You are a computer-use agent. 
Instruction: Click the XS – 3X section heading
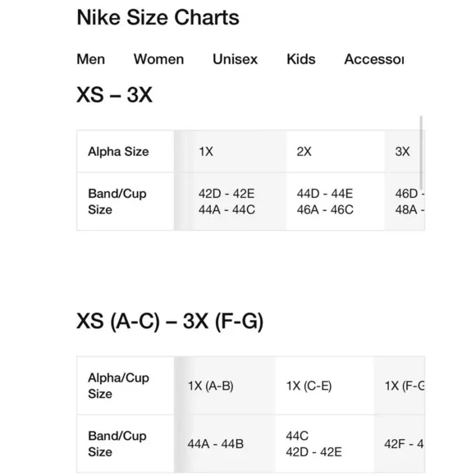(x=114, y=94)
